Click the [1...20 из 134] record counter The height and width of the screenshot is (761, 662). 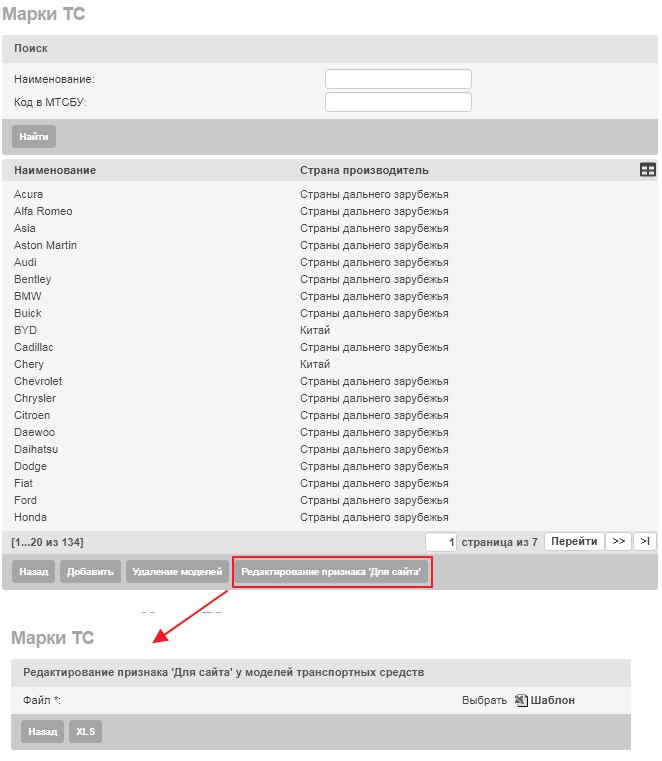pos(48,542)
